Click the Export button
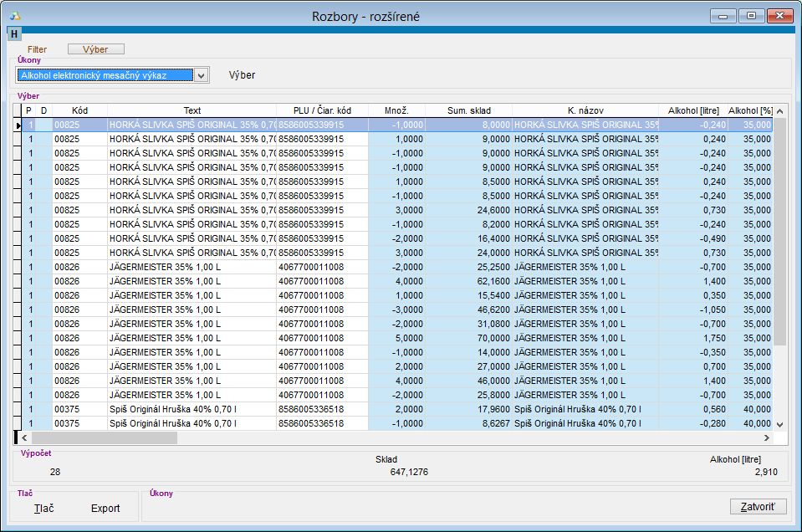The height and width of the screenshot is (532, 802). click(x=105, y=508)
